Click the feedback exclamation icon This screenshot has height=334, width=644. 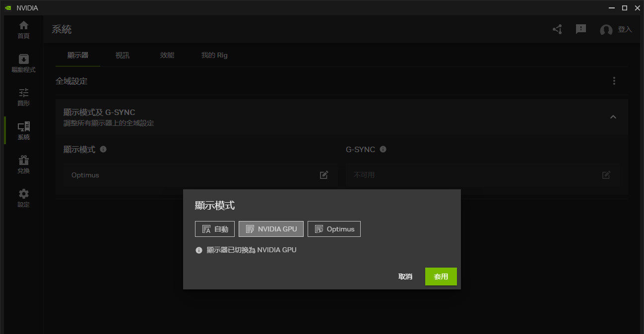click(x=581, y=29)
